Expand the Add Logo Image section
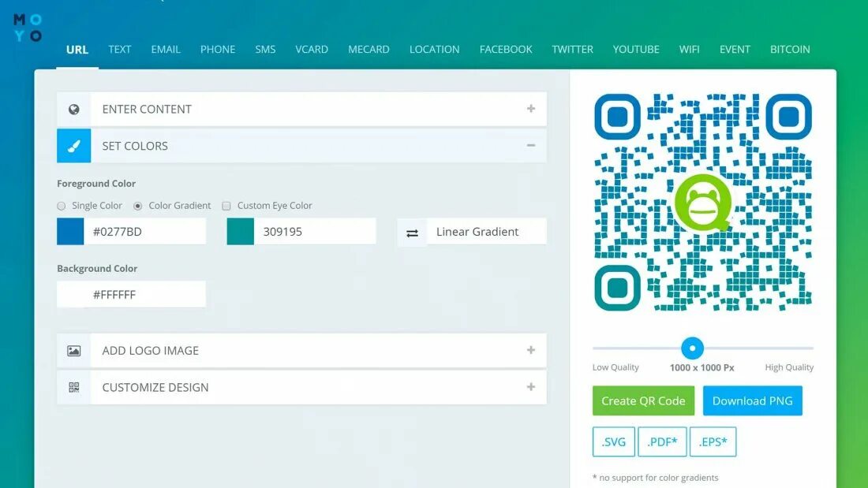 531,350
